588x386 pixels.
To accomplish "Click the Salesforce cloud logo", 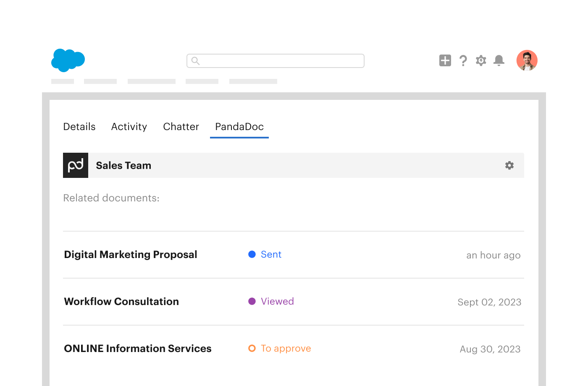I will click(x=68, y=60).
